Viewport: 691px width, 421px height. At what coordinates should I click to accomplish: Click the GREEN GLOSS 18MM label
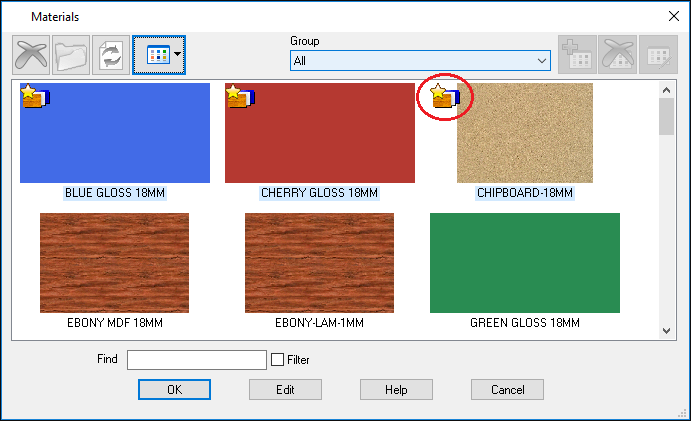click(525, 323)
